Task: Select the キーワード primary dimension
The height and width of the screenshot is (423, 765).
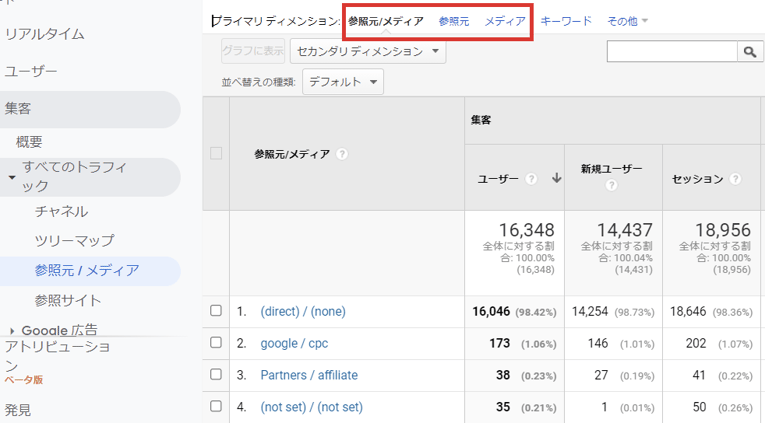Action: (x=566, y=21)
